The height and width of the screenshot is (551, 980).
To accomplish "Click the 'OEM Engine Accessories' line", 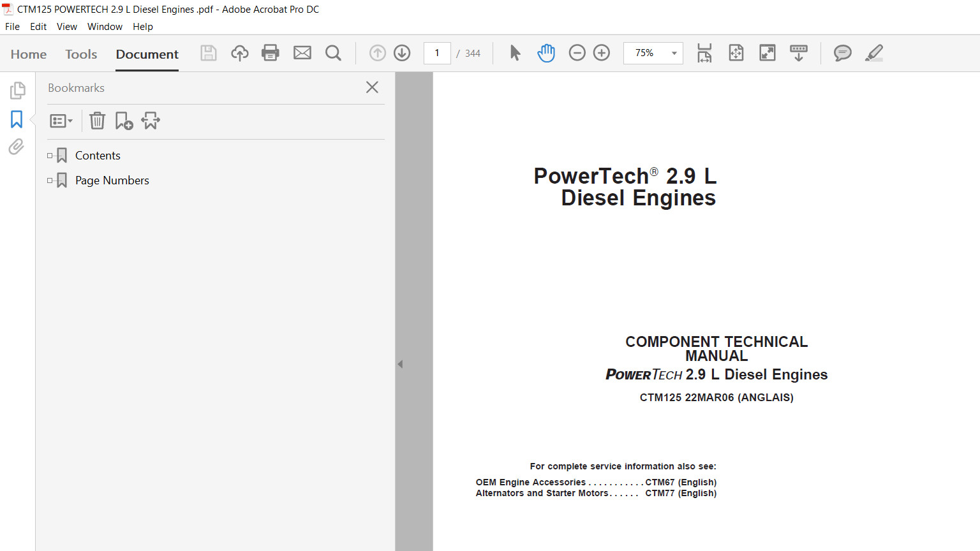I will click(596, 482).
